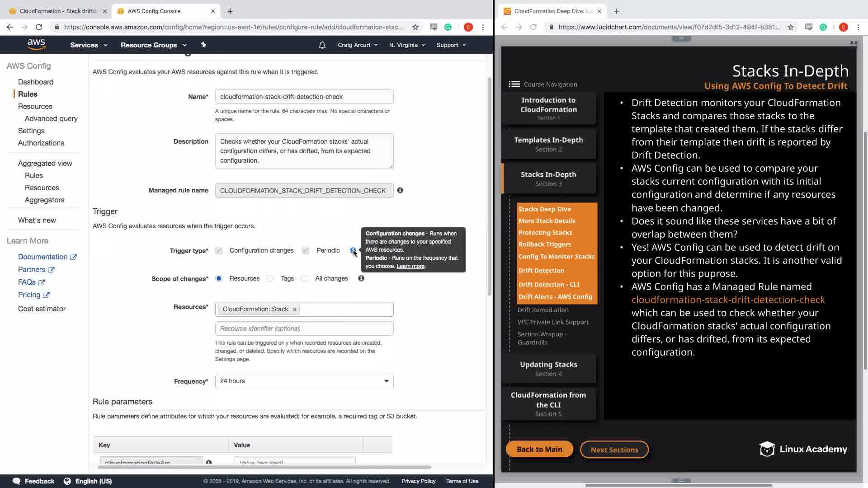Select the Tags scope radio button
868x488 pixels.
(270, 278)
